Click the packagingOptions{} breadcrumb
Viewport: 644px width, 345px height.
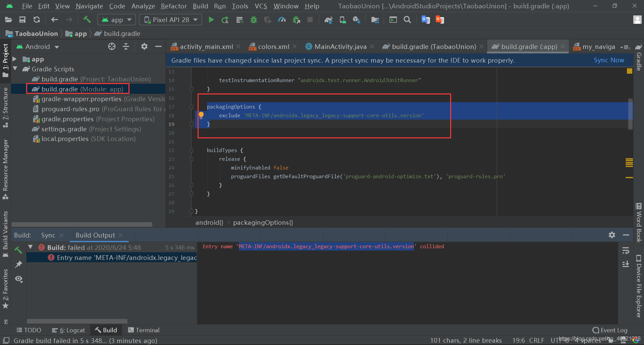pyautogui.click(x=263, y=222)
